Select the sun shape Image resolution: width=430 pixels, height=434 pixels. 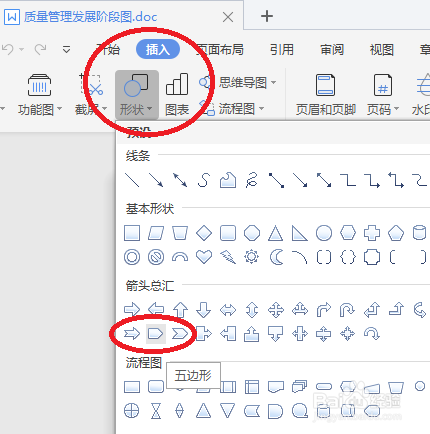click(x=251, y=257)
